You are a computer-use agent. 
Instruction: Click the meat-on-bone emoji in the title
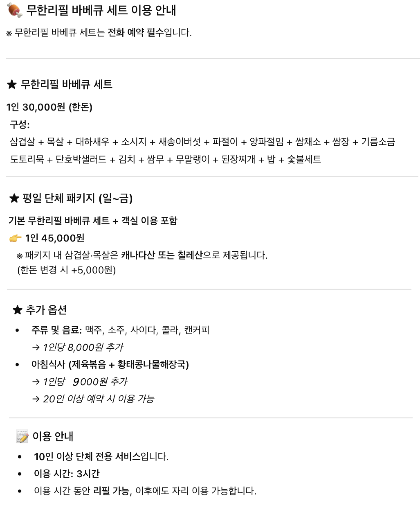point(14,10)
